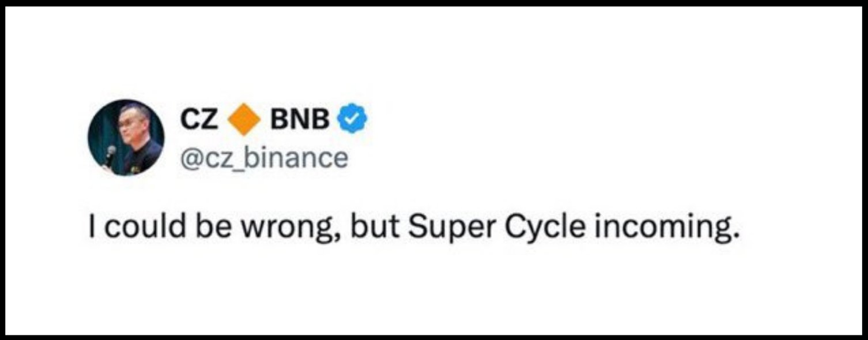Open the "CZ" display name
This screenshot has height=340, width=868.
[199, 119]
